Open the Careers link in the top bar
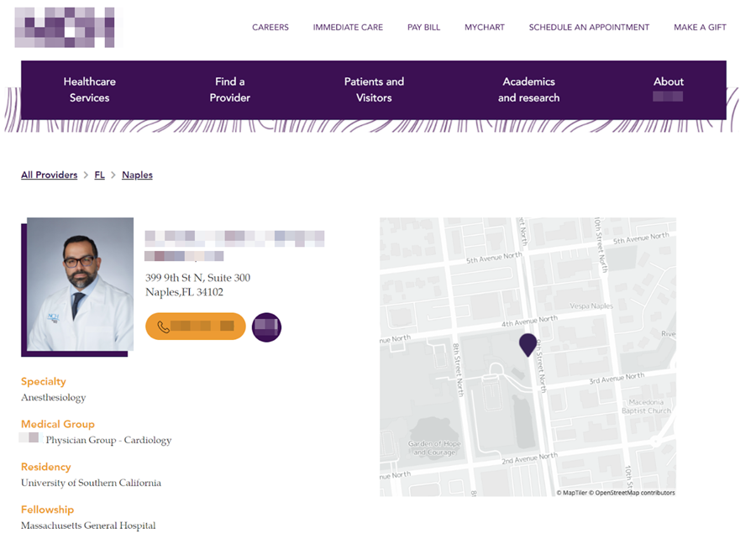756x549 pixels. point(270,28)
